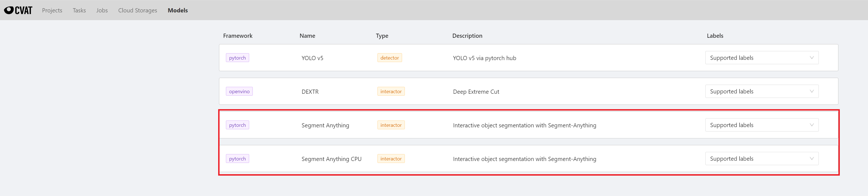The image size is (868, 196).
Task: Click the dropdown chevron in DEXTR row
Action: coord(811,92)
